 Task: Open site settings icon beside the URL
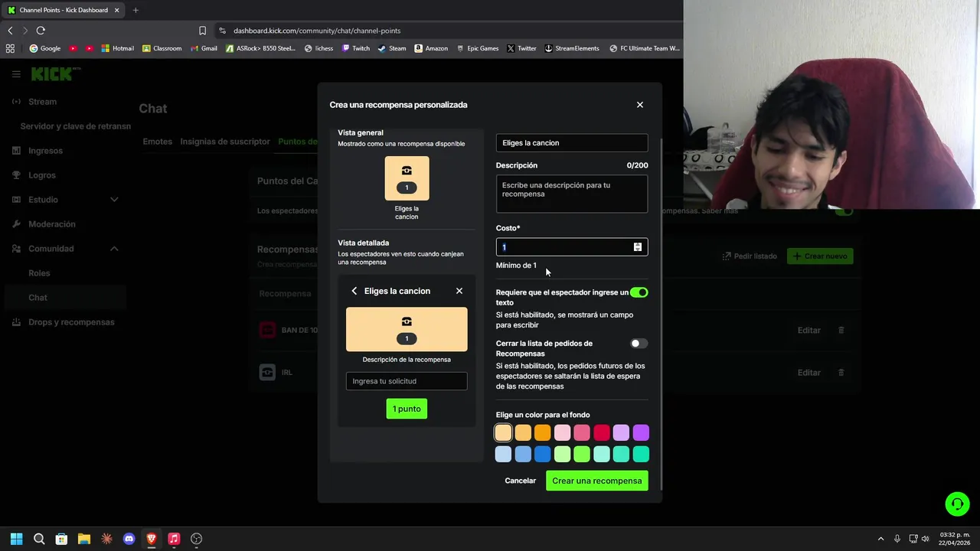click(222, 31)
